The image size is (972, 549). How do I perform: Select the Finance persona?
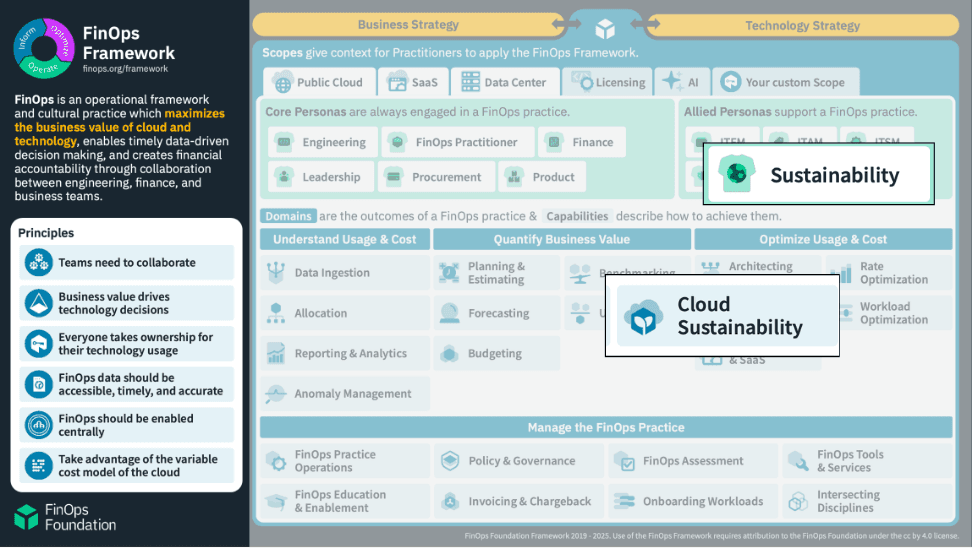[582, 142]
